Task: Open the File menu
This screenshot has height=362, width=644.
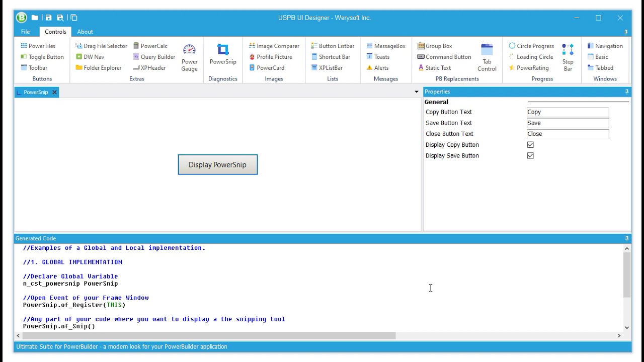Action: 25,32
